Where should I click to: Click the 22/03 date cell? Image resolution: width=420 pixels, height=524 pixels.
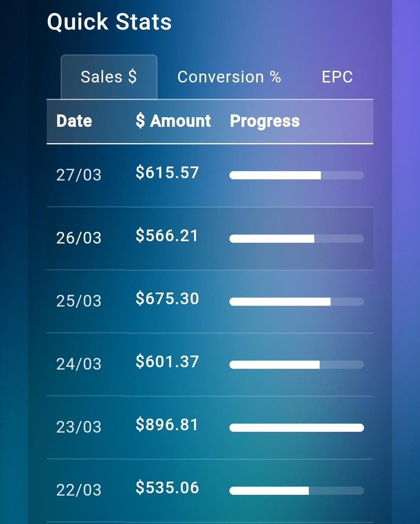tap(79, 490)
